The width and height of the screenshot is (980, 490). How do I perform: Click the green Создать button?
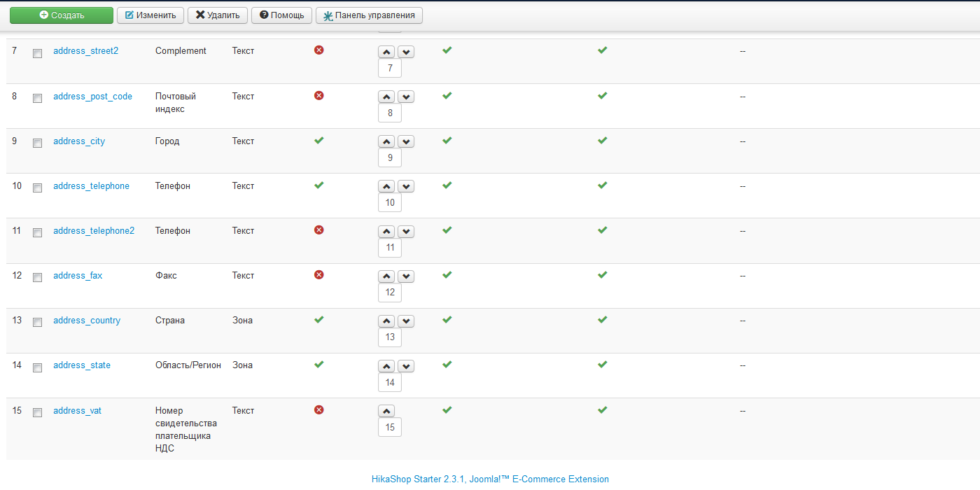pos(62,15)
